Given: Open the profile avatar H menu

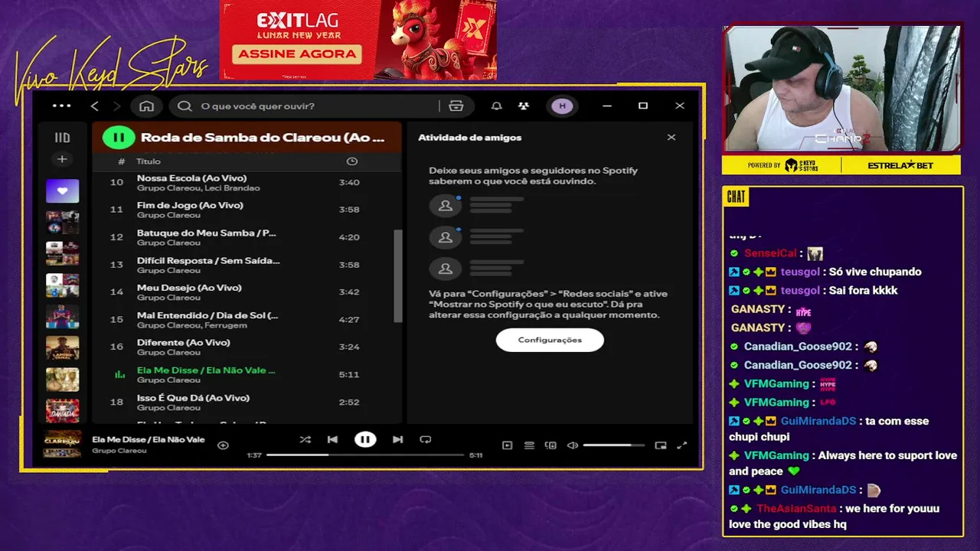Looking at the screenshot, I should (563, 106).
